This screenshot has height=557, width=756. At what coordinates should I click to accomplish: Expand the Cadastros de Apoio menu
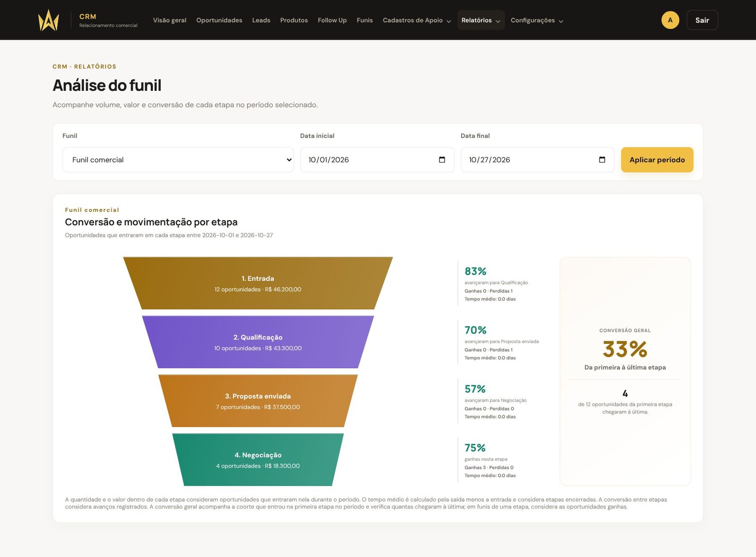pos(417,20)
